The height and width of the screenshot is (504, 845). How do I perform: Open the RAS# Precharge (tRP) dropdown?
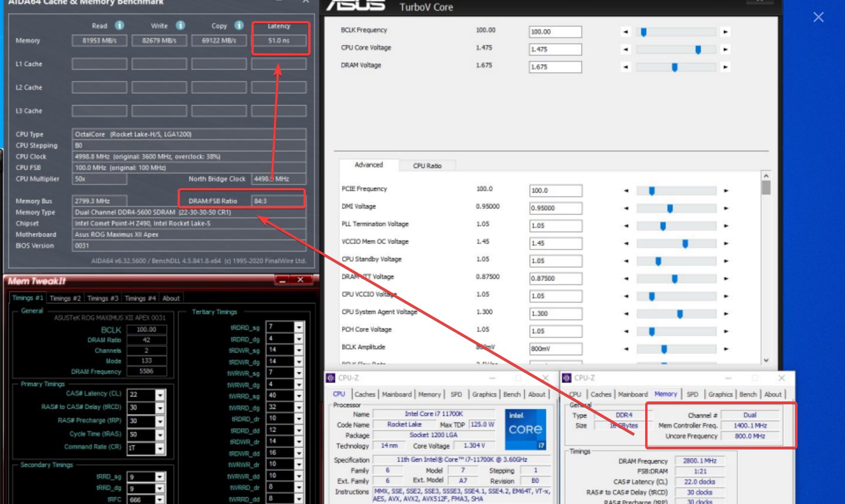(x=160, y=421)
